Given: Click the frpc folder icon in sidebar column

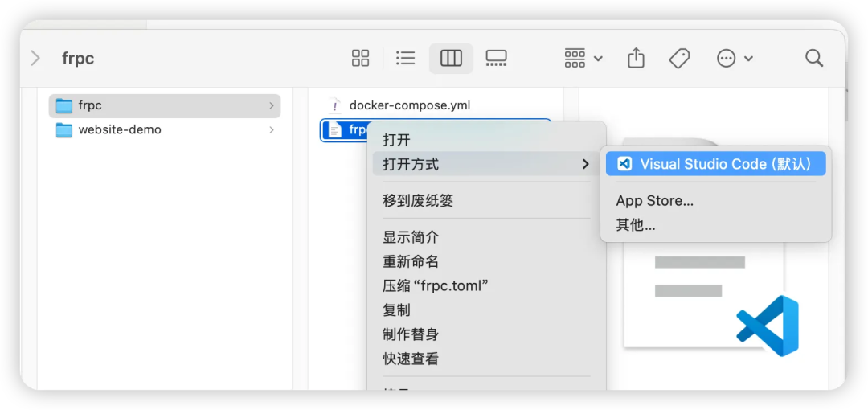Looking at the screenshot, I should (x=64, y=105).
